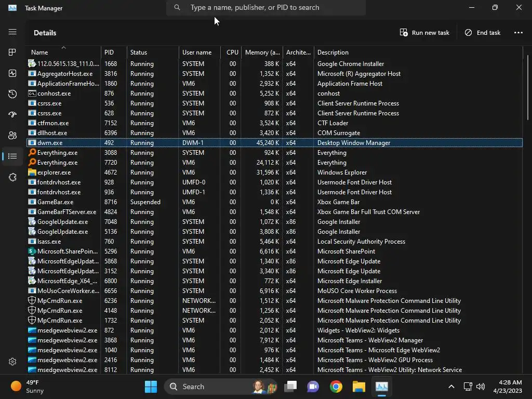The width and height of the screenshot is (532, 399).
Task: Click msedgewebview2.exe icon for PID 872
Action: pyautogui.click(x=32, y=330)
